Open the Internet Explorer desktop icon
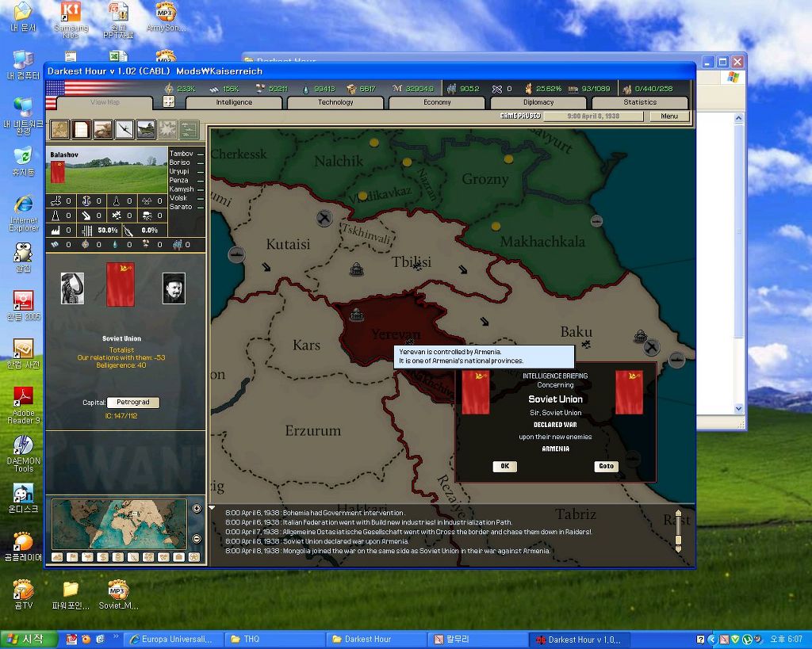The height and width of the screenshot is (649, 812). pos(23,212)
